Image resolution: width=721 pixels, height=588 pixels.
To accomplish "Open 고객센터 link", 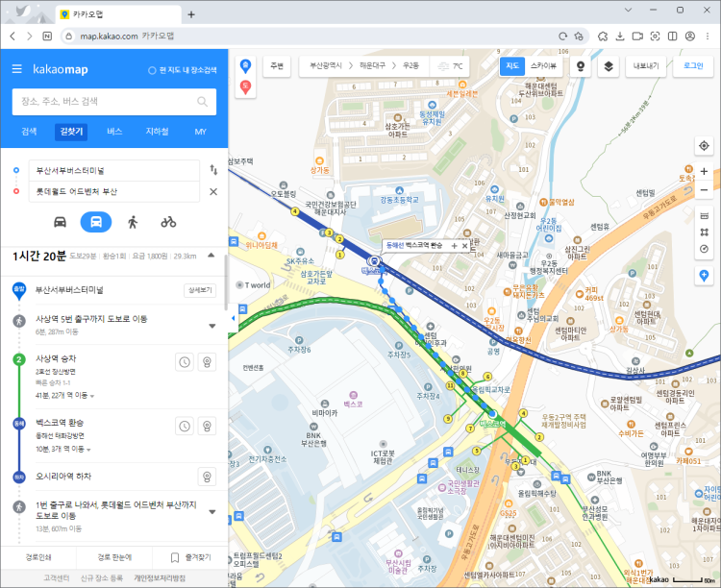I will click(x=56, y=577).
